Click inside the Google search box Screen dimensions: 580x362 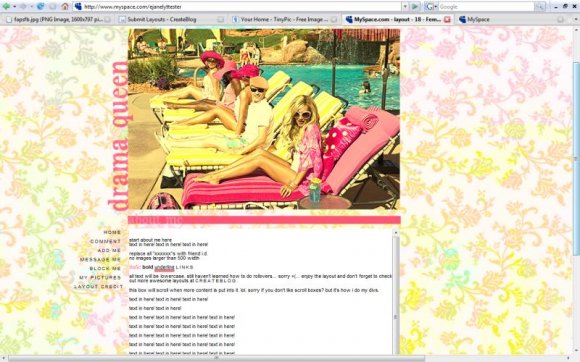click(486, 7)
